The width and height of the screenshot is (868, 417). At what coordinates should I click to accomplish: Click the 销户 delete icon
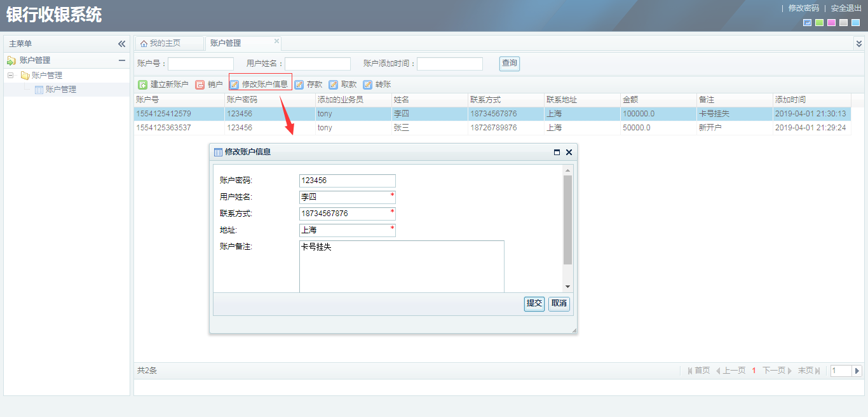[200, 85]
